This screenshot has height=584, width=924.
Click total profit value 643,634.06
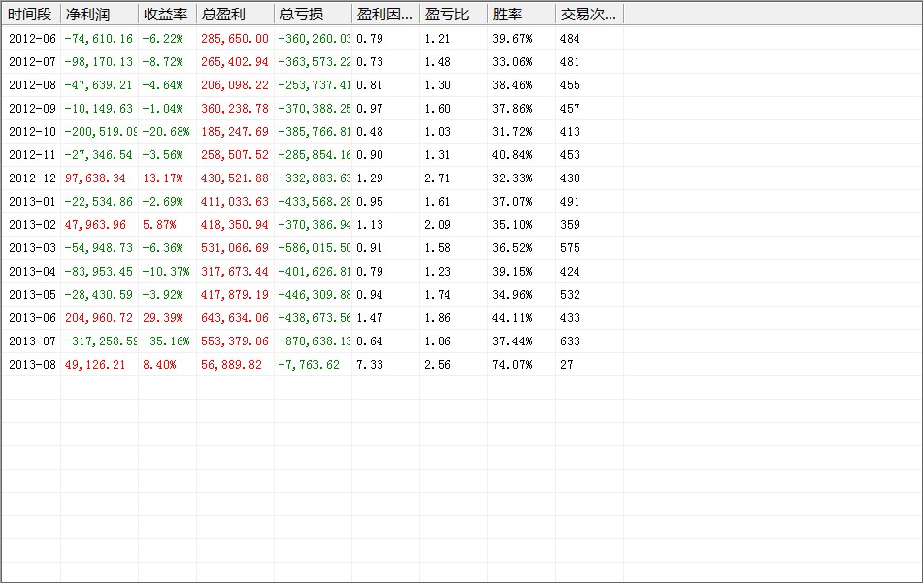tap(235, 318)
